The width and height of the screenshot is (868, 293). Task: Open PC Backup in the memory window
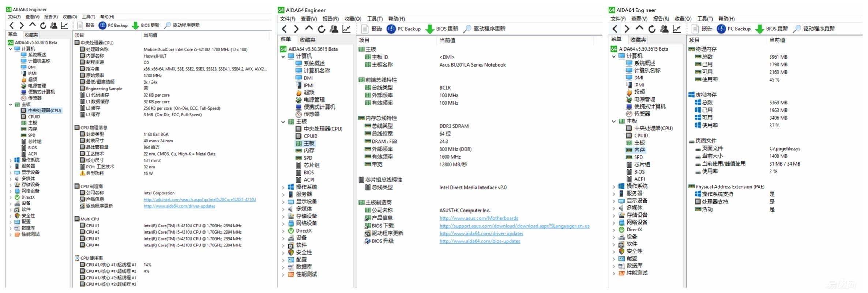pos(734,29)
